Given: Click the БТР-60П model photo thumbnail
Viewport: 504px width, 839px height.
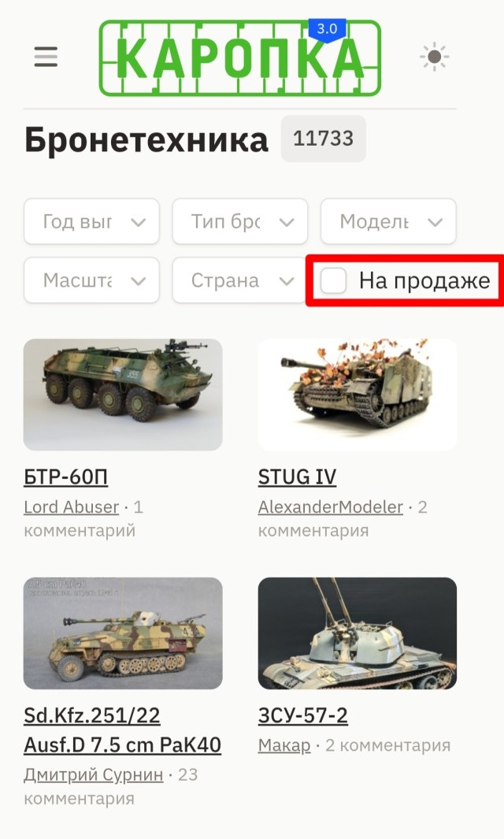Looking at the screenshot, I should 123,395.
